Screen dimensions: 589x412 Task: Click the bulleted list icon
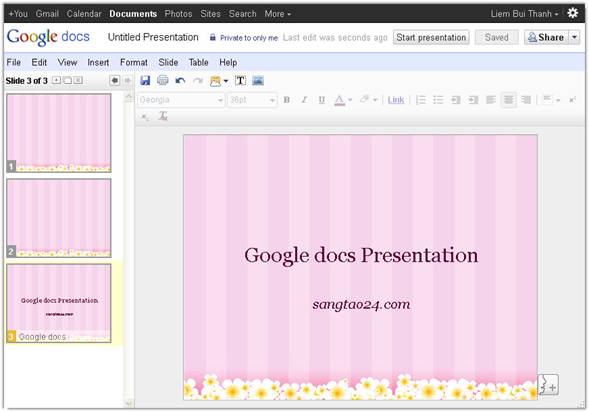[x=438, y=100]
